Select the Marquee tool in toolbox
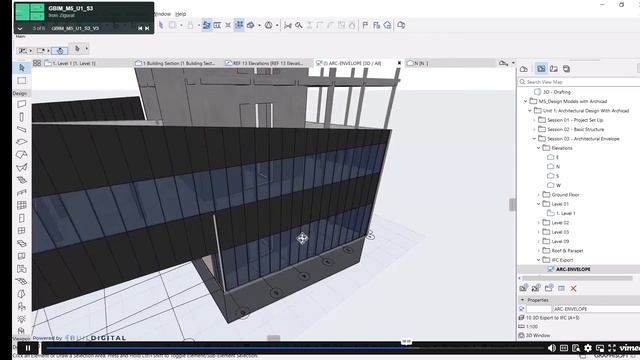Viewport: 640px width, 360px height. pos(22,80)
